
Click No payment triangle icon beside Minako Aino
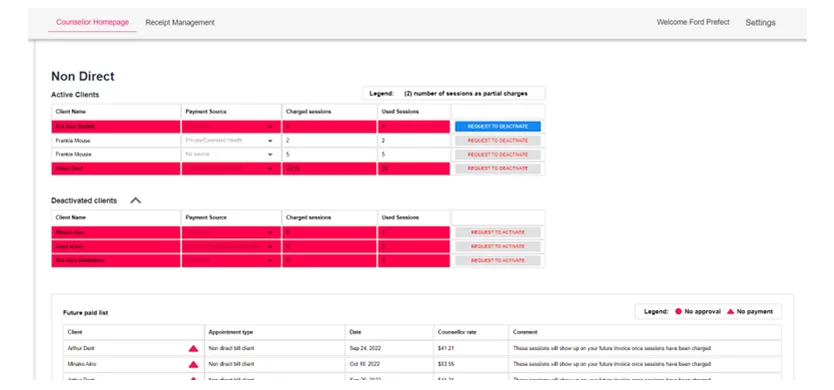193,364
